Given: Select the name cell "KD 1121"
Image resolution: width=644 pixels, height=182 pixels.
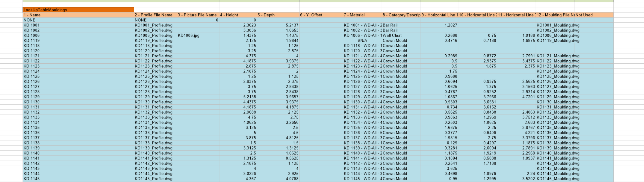Looking at the screenshot, I should click(x=78, y=56).
